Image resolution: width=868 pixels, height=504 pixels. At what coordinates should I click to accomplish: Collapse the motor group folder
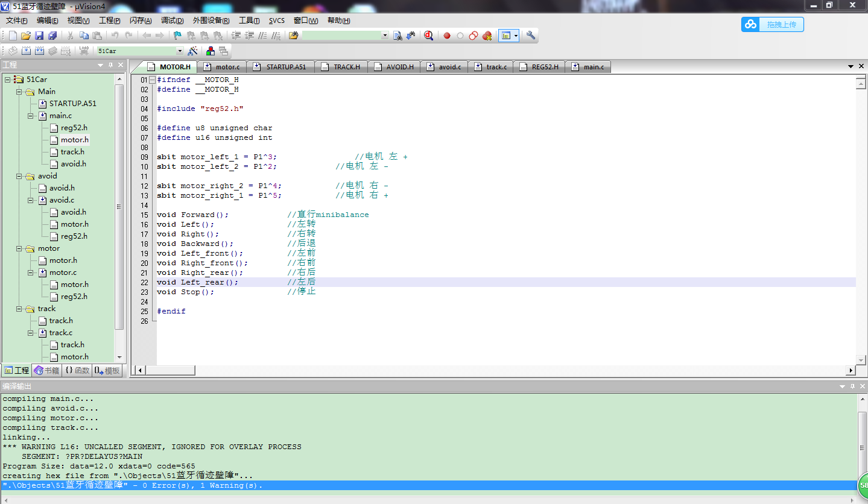click(19, 248)
